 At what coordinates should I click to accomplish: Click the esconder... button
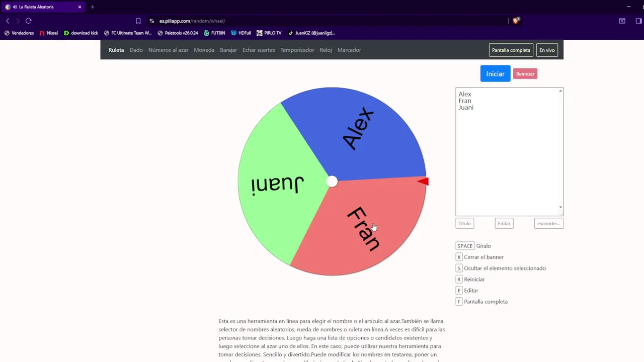(x=549, y=224)
